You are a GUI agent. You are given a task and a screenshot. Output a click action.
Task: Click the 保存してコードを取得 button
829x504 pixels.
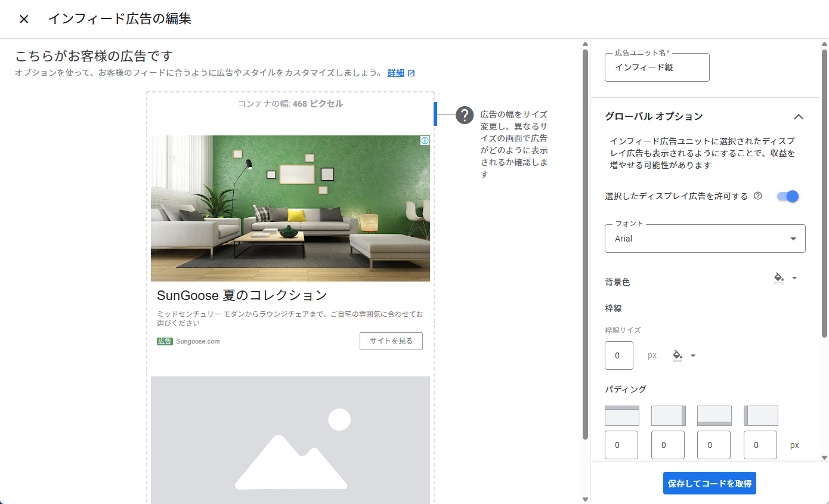point(709,483)
